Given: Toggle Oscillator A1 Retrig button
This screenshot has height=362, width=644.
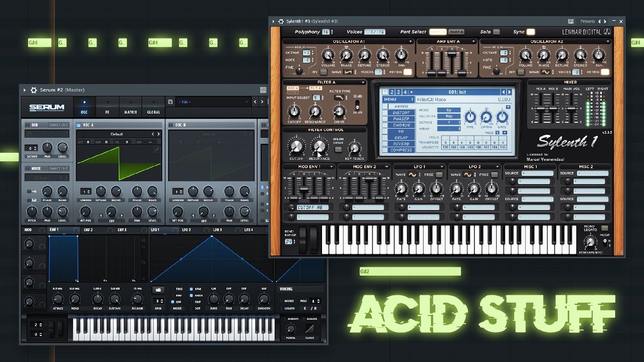Looking at the screenshot, I should click(407, 72).
